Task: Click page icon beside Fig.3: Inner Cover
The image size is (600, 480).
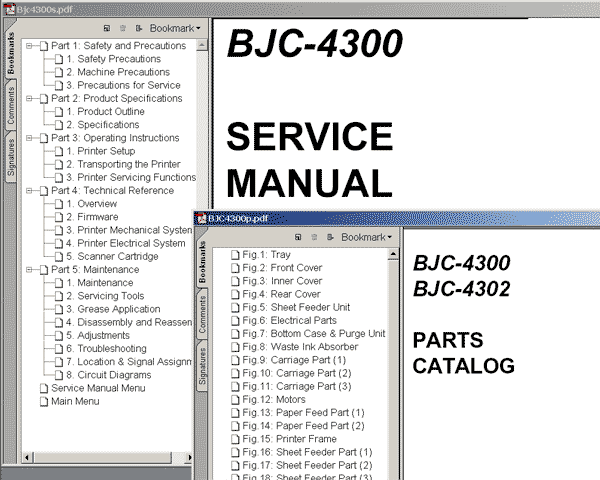Action: [x=235, y=281]
